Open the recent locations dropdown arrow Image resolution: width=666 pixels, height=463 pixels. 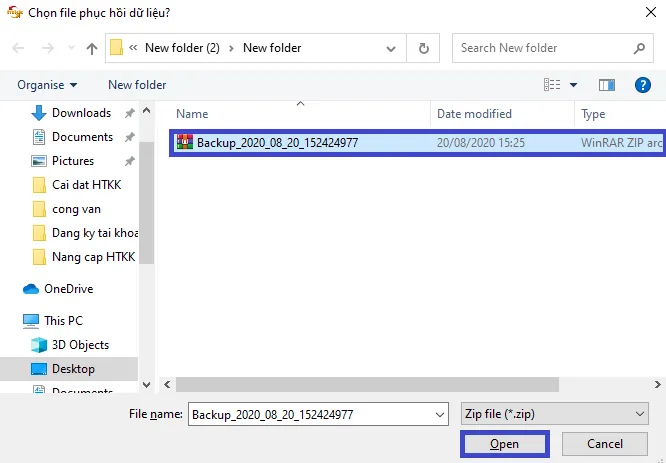[x=71, y=48]
